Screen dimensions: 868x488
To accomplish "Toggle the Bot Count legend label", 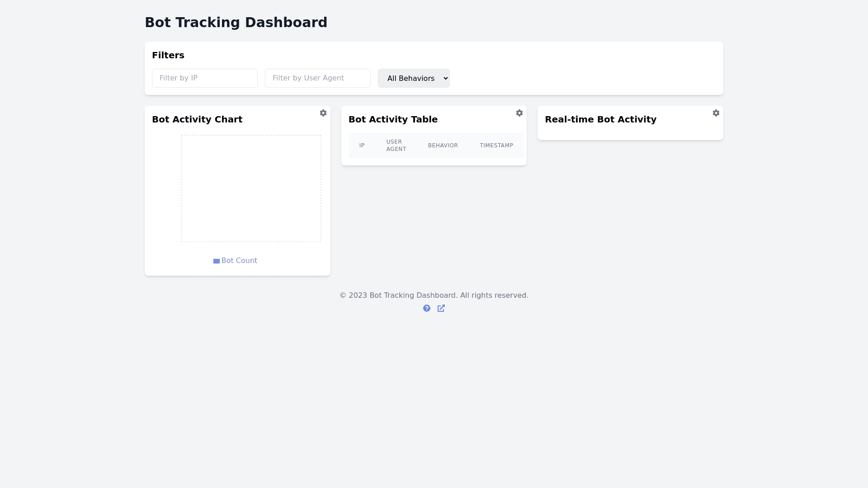I will pyautogui.click(x=239, y=261).
